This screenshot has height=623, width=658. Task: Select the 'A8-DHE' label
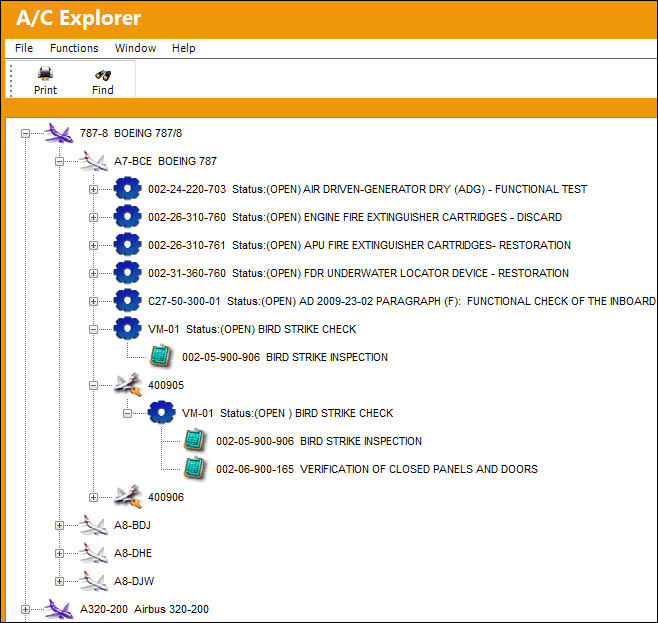[x=133, y=553]
